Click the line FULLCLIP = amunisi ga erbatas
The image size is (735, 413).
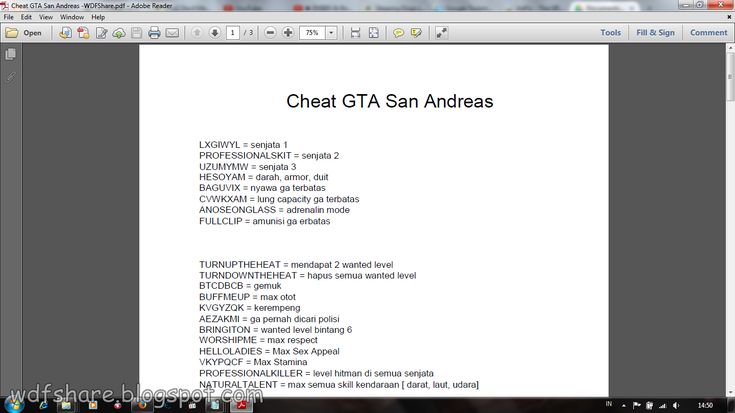[x=264, y=221]
